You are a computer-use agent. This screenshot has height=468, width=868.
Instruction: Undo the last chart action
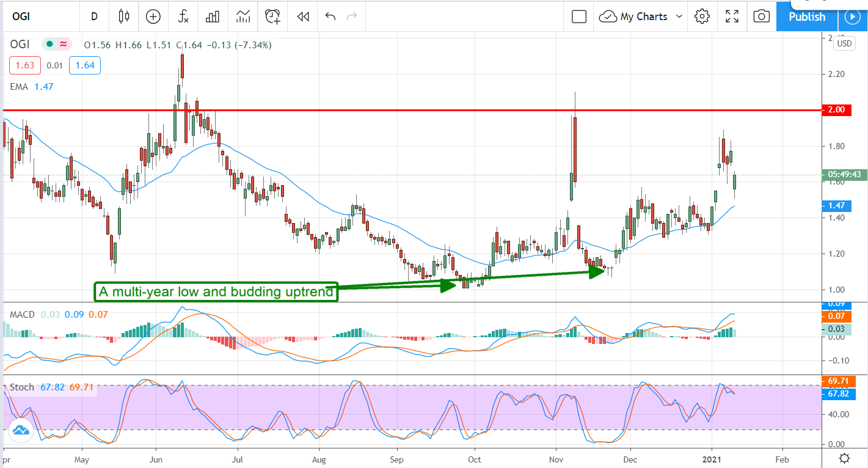point(330,16)
